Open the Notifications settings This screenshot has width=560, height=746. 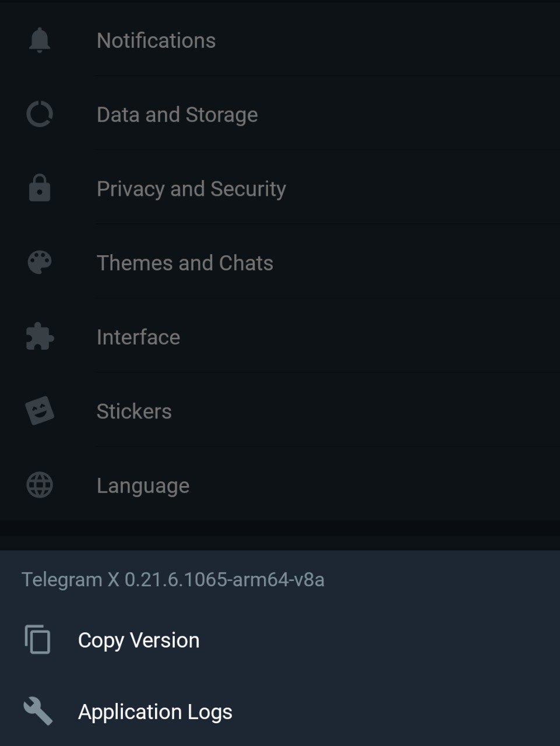[156, 41]
